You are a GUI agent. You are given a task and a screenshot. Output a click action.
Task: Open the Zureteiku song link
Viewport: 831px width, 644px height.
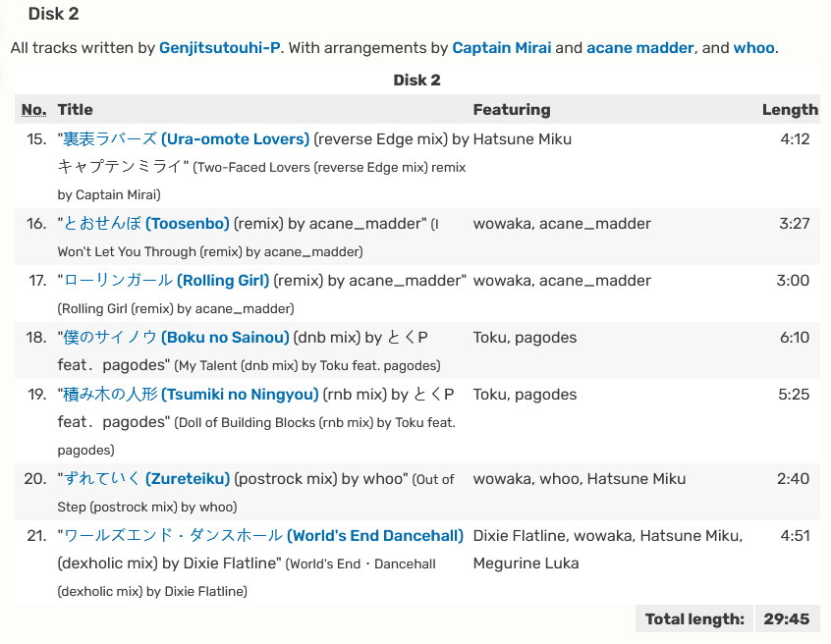[146, 479]
